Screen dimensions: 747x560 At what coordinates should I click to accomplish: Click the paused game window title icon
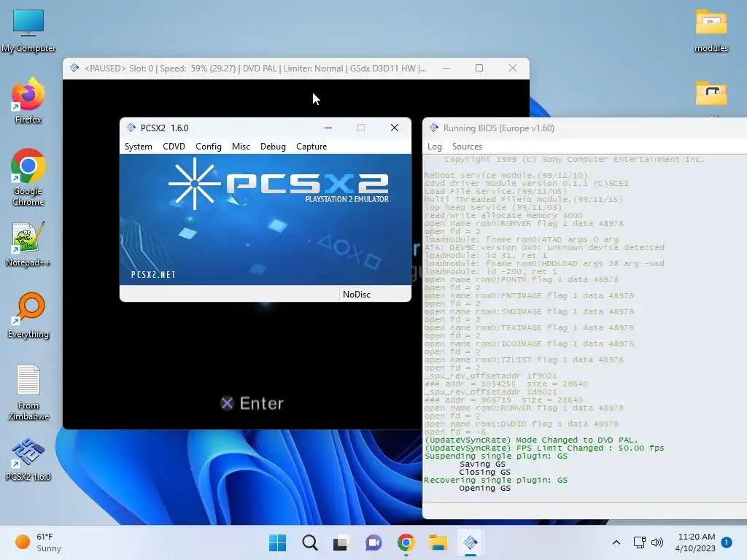tap(74, 68)
